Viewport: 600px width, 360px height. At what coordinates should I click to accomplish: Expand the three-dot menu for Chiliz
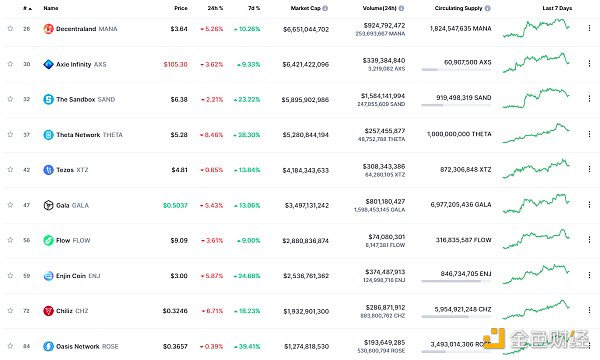click(x=589, y=310)
